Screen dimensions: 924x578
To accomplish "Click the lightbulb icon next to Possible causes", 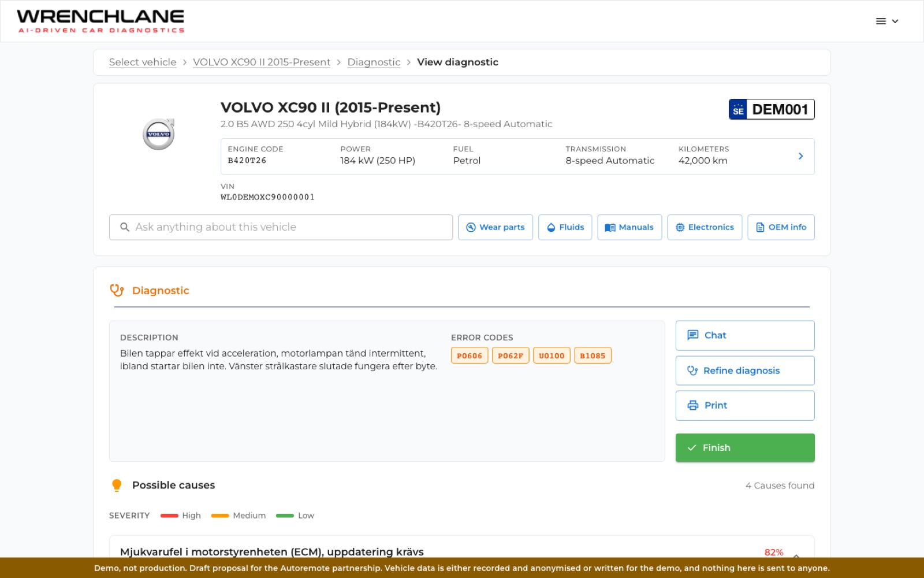I will (x=117, y=486).
